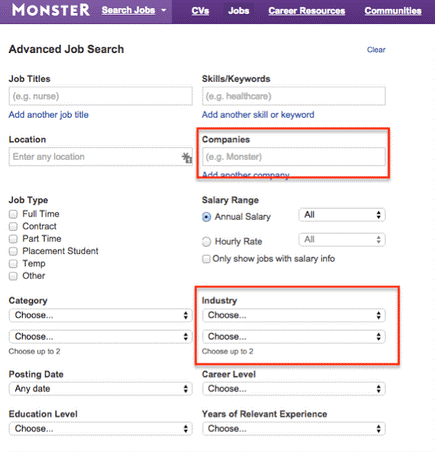
Task: Open the Search Jobs dropdown arrow
Action: click(163, 10)
